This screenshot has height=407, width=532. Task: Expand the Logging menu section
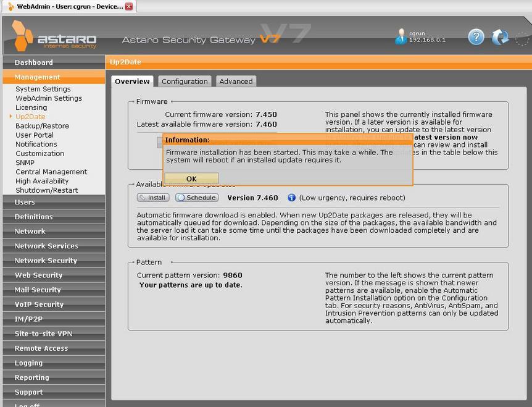[54, 363]
